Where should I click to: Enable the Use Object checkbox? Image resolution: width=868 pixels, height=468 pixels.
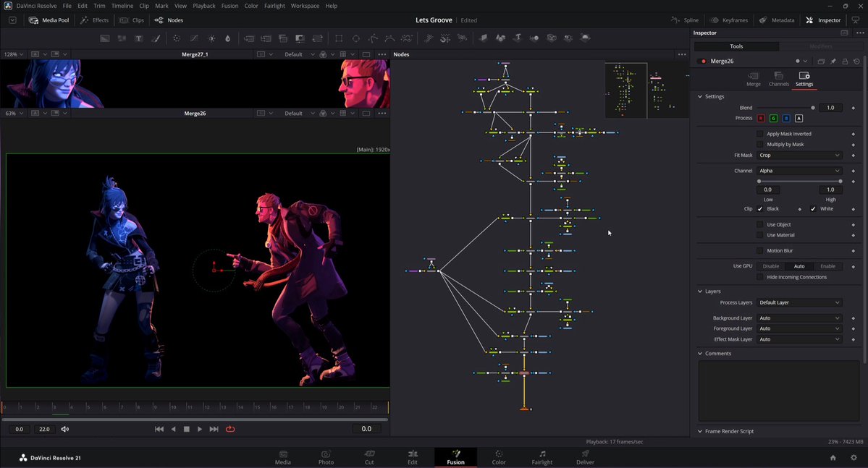click(x=759, y=224)
